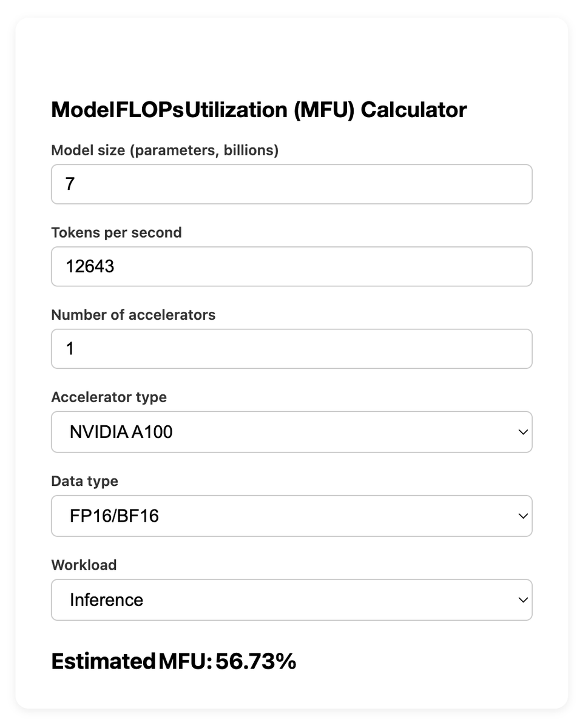Image resolution: width=588 pixels, height=728 pixels.
Task: Click the "Data type" label text
Action: click(85, 481)
